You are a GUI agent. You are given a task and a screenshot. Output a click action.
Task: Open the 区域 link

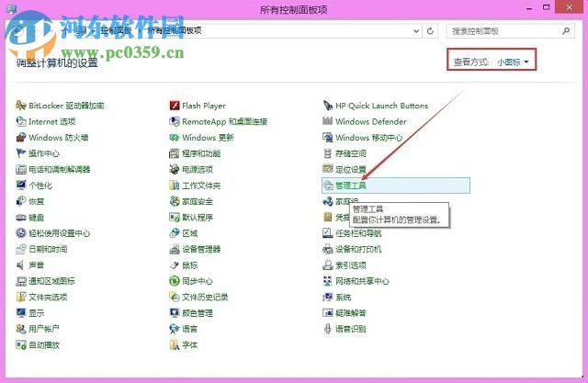(x=190, y=233)
